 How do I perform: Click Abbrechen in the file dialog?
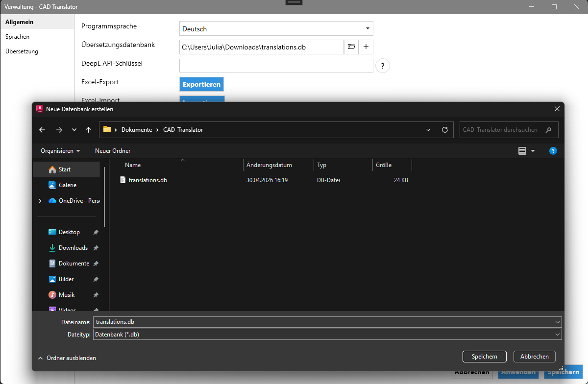pos(535,357)
